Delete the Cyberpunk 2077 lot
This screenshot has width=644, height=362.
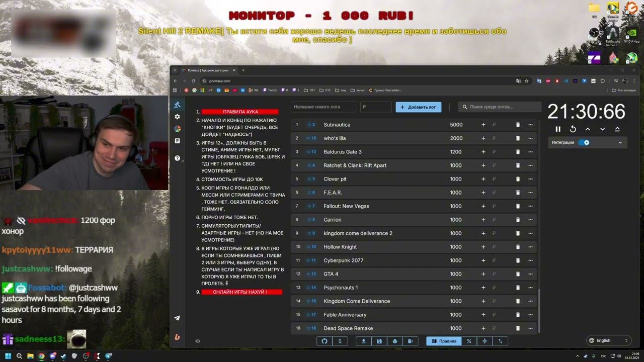coord(518,260)
